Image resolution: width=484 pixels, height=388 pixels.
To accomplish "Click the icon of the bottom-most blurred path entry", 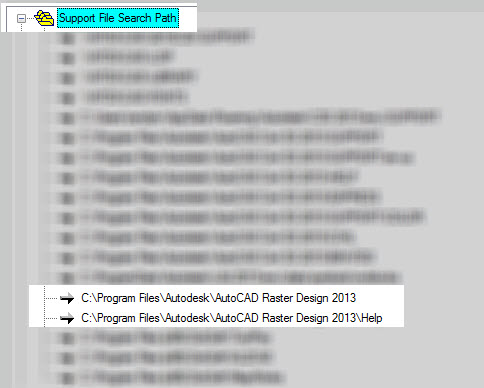I will (x=68, y=378).
